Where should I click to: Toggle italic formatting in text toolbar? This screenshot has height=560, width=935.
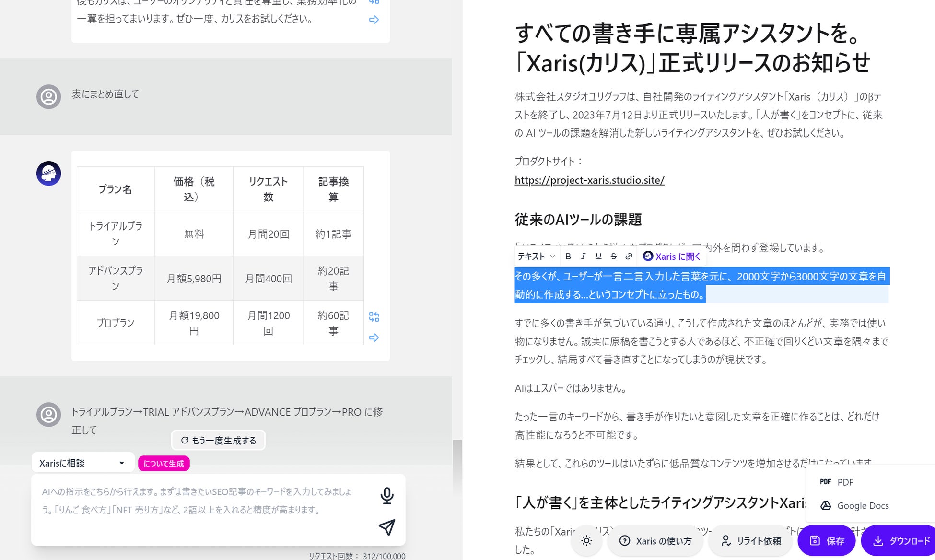[583, 257]
